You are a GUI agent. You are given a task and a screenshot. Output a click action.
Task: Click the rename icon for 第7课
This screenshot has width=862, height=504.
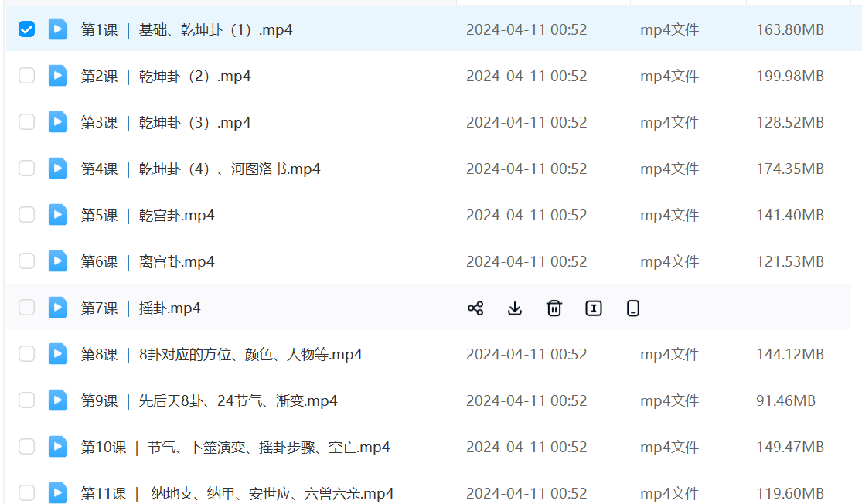(594, 308)
